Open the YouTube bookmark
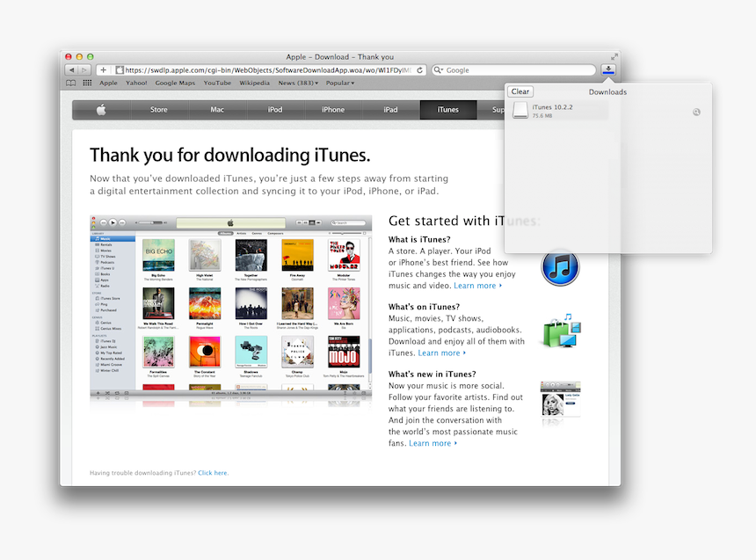This screenshot has height=560, width=756. (x=217, y=83)
